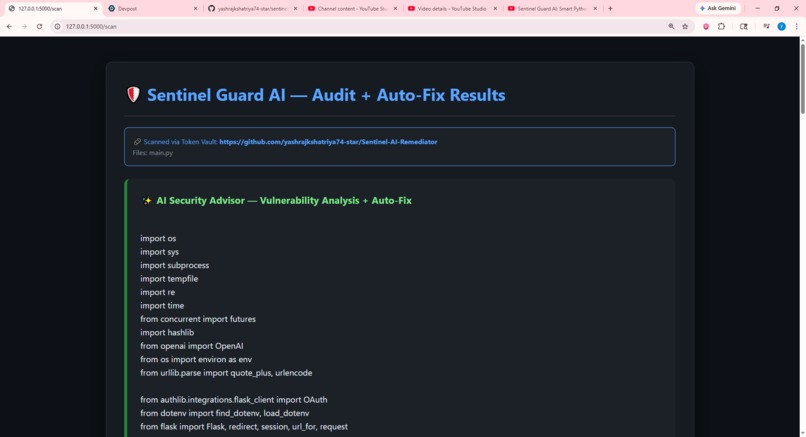806x437 pixels.
Task: Click the 'from flask import Flask' line
Action: coord(244,427)
